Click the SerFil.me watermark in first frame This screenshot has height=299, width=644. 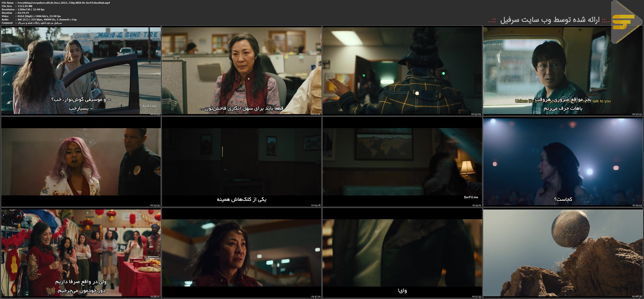point(149,106)
